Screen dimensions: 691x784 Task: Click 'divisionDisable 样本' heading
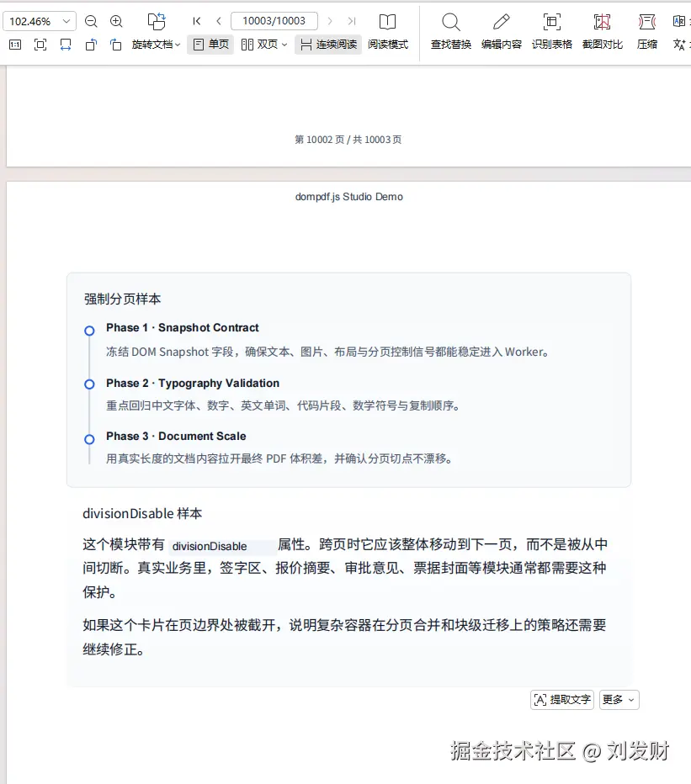(x=142, y=513)
